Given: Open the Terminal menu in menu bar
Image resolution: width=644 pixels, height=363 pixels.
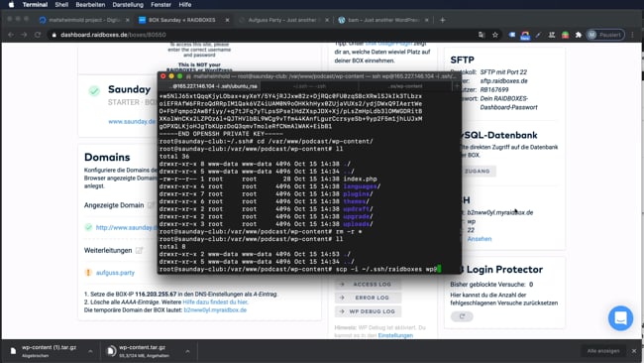Looking at the screenshot, I should [35, 5].
